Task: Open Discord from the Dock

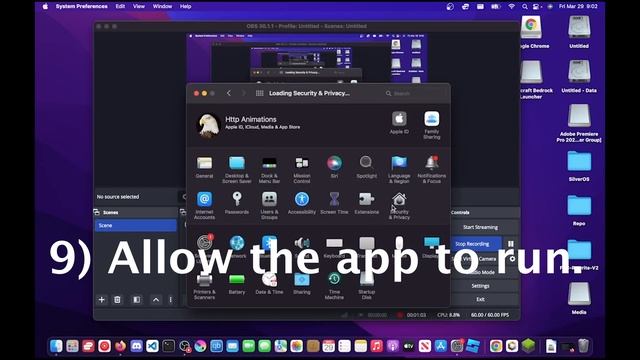Action: (x=136, y=346)
